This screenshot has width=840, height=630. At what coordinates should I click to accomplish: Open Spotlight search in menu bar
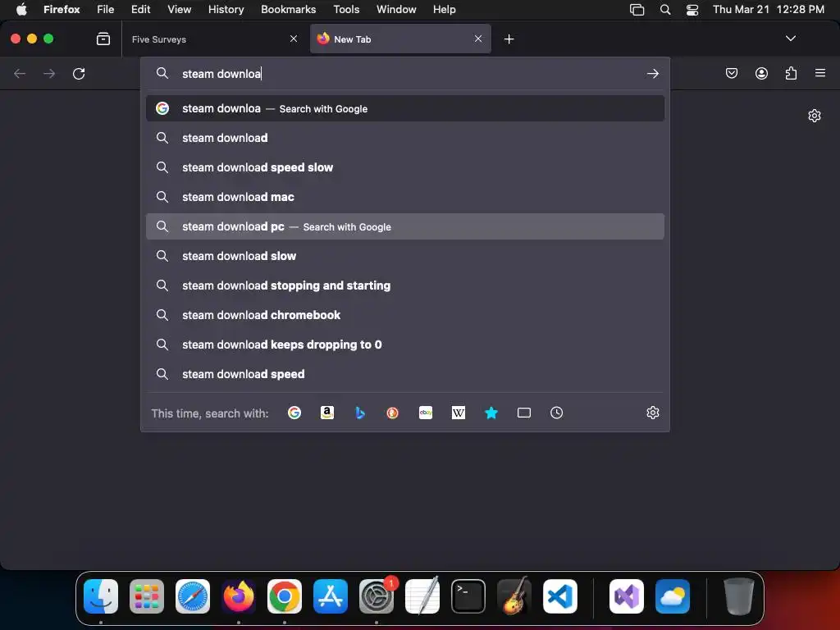(x=664, y=9)
